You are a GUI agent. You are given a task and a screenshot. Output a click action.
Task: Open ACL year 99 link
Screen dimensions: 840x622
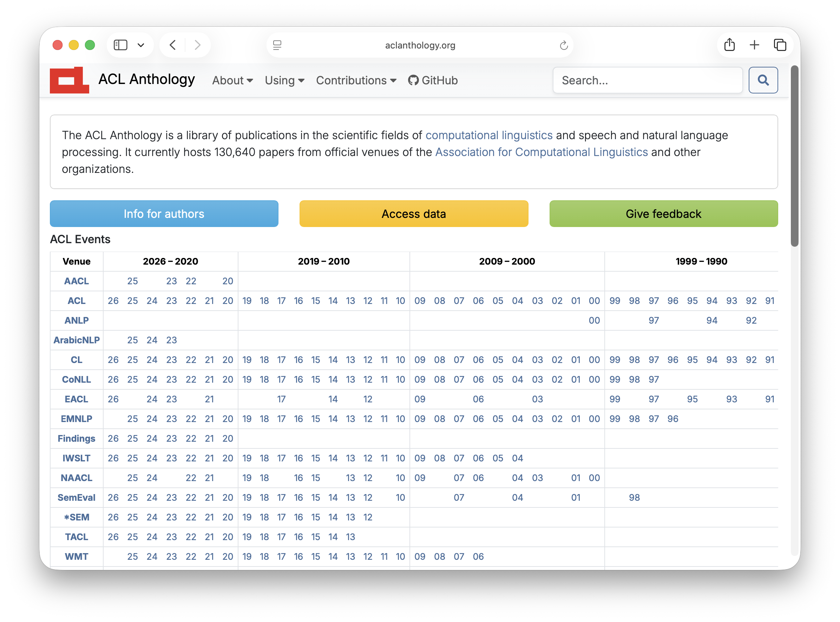[x=615, y=301]
